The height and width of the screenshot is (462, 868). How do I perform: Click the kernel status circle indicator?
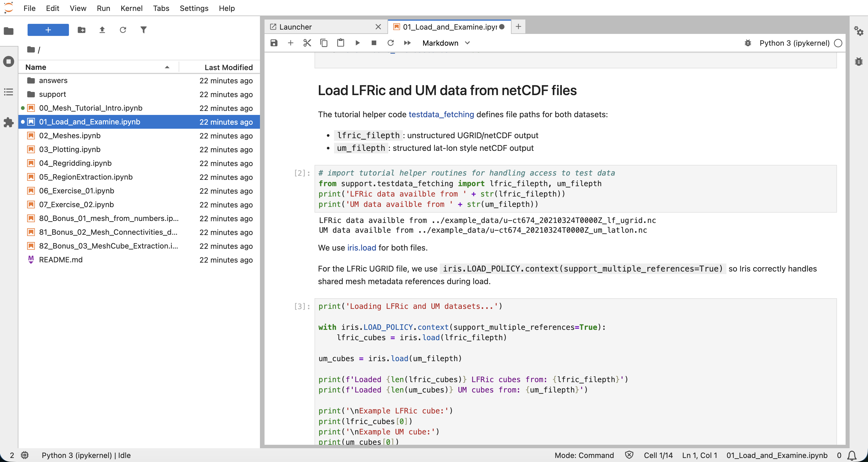tap(838, 43)
